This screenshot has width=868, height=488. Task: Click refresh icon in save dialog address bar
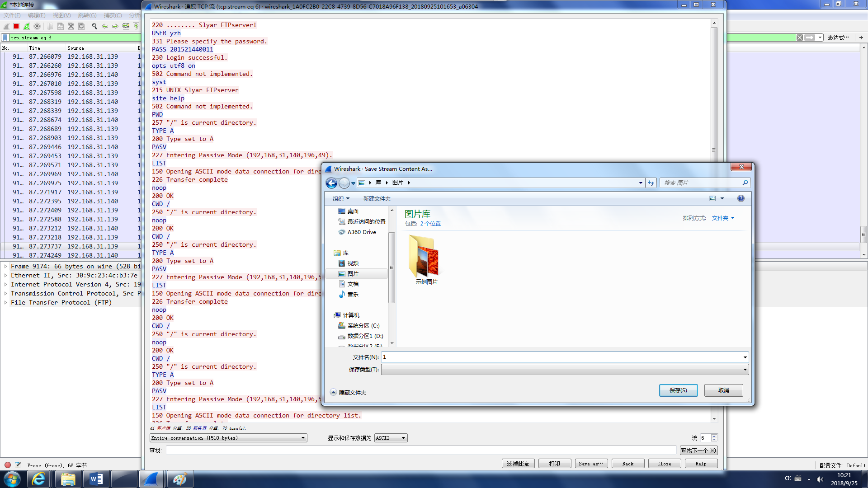click(x=651, y=183)
